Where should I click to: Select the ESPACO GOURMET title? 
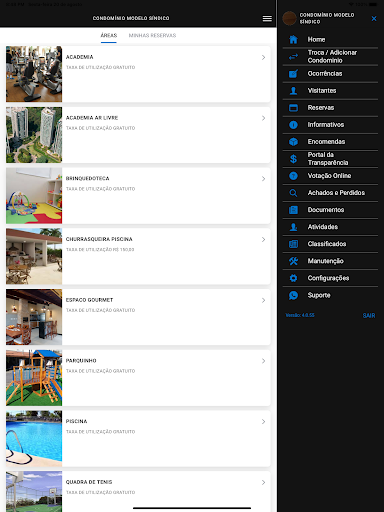(x=89, y=300)
